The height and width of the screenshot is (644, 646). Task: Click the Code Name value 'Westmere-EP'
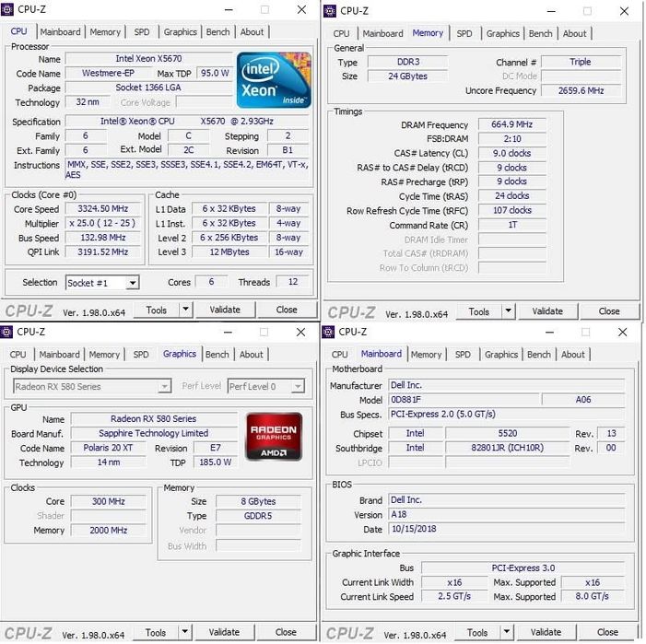click(x=108, y=73)
